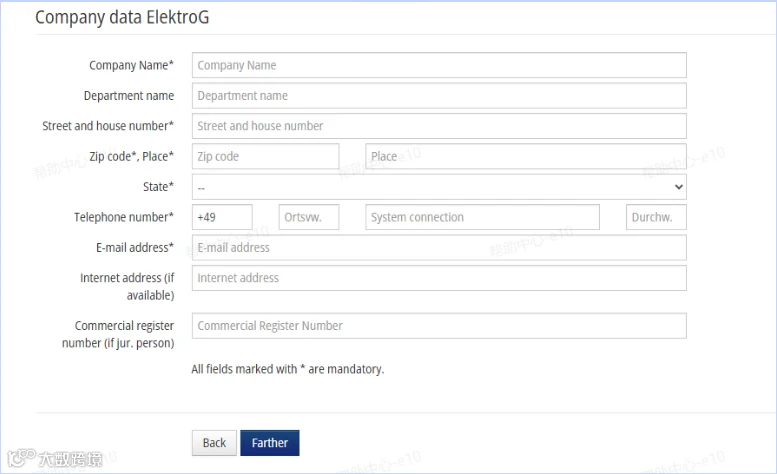Click the 'Company Name*' label
777x474 pixels.
pos(131,65)
